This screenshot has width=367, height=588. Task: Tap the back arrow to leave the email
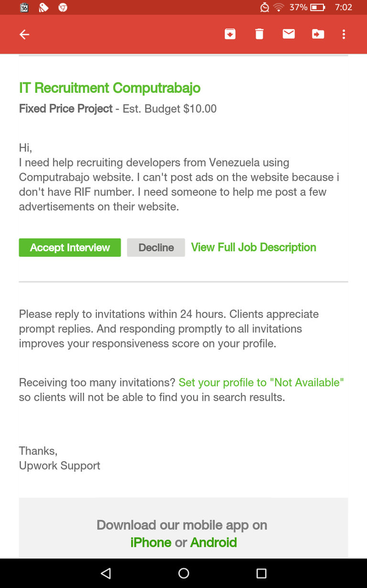[x=24, y=34]
